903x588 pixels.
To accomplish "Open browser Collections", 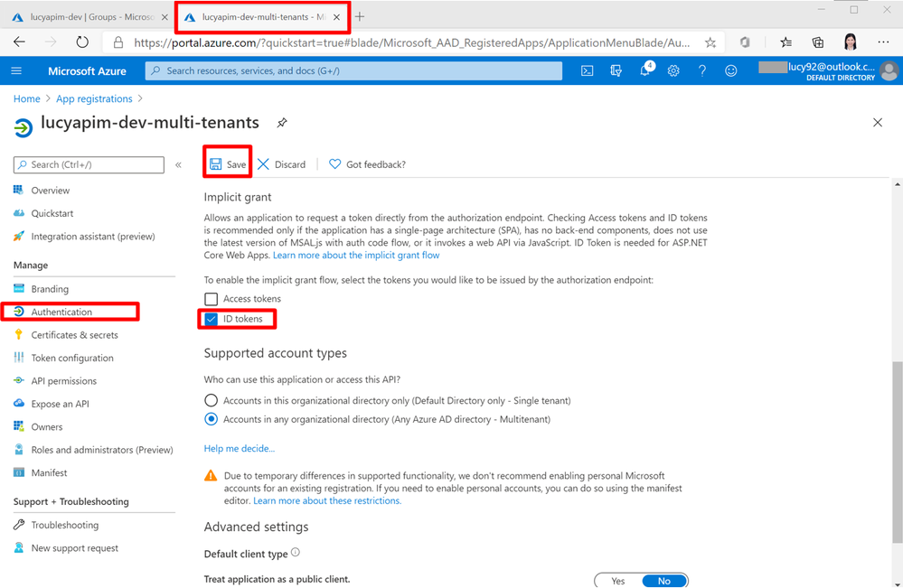I will click(x=818, y=42).
